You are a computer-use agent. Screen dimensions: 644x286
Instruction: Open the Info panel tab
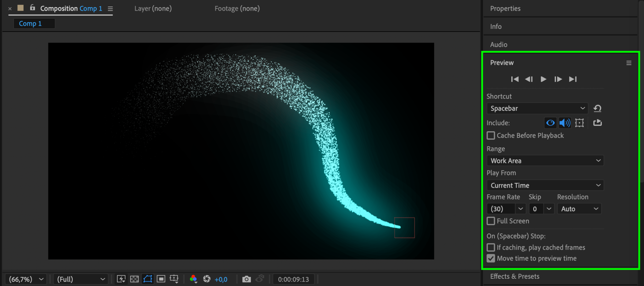coord(496,27)
